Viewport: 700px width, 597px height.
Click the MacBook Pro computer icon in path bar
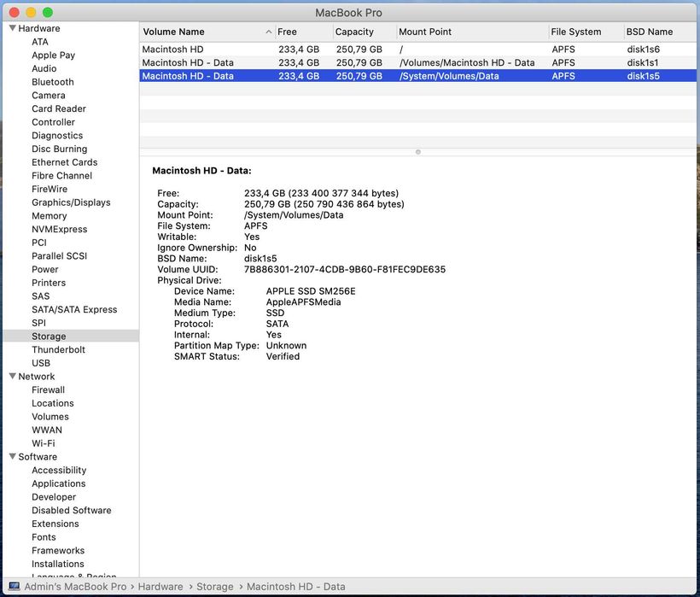15,586
